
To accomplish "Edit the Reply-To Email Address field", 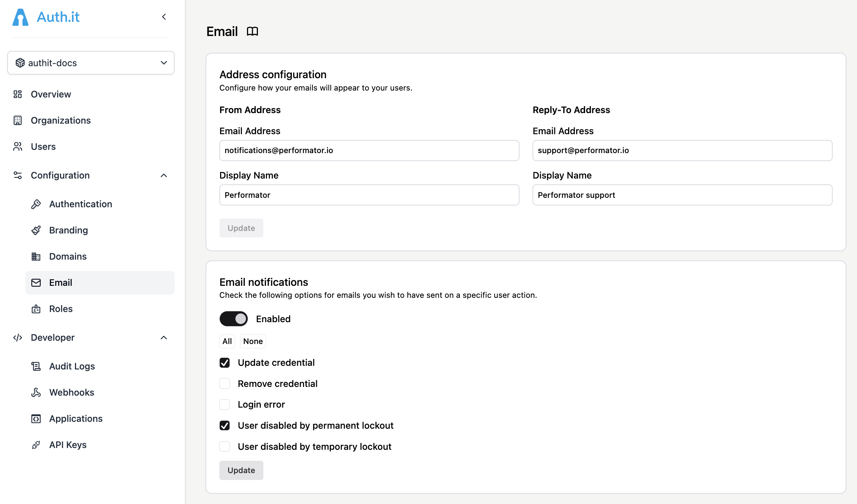I will pos(682,150).
